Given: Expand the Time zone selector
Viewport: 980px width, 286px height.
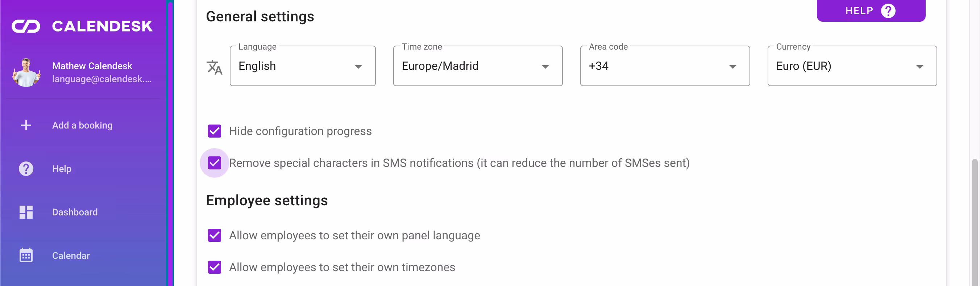Looking at the screenshot, I should tap(545, 67).
